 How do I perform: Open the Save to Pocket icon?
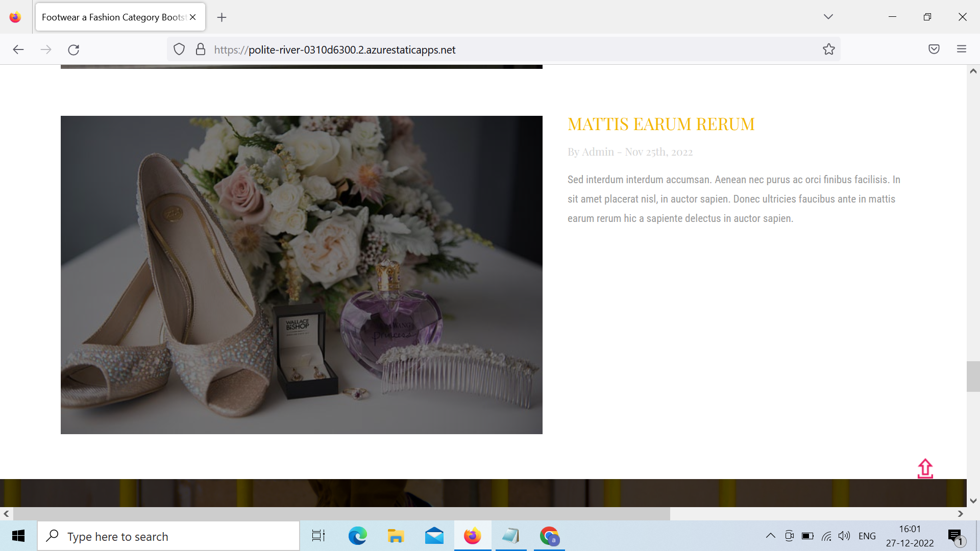point(934,49)
